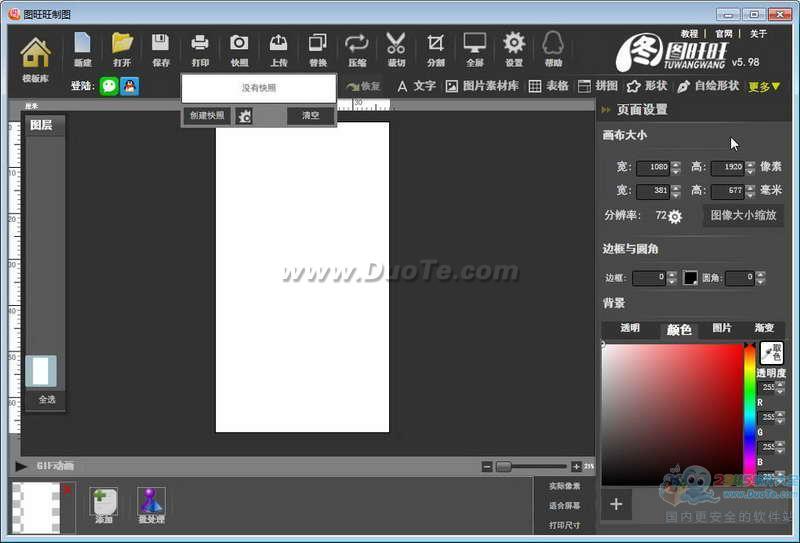Click the 图像大小缩放 button

coord(743,215)
